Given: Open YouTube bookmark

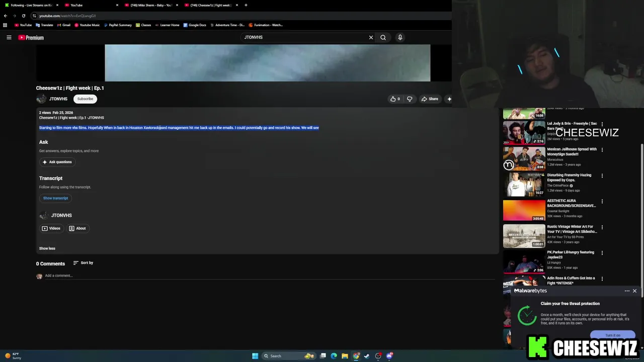Looking at the screenshot, I should pyautogui.click(x=23, y=25).
